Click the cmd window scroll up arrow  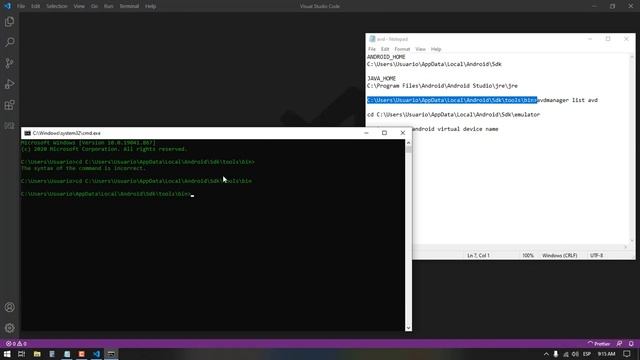[x=408, y=143]
